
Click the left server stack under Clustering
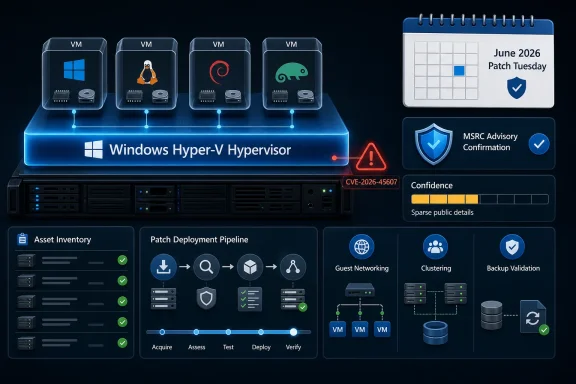415,293
